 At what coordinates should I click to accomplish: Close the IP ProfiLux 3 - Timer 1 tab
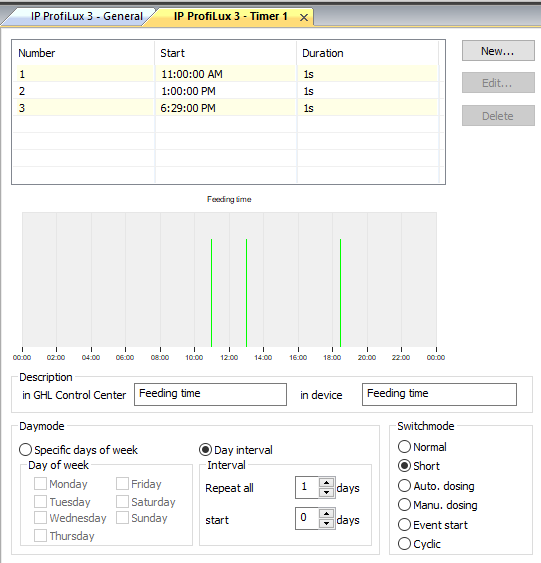click(x=304, y=17)
